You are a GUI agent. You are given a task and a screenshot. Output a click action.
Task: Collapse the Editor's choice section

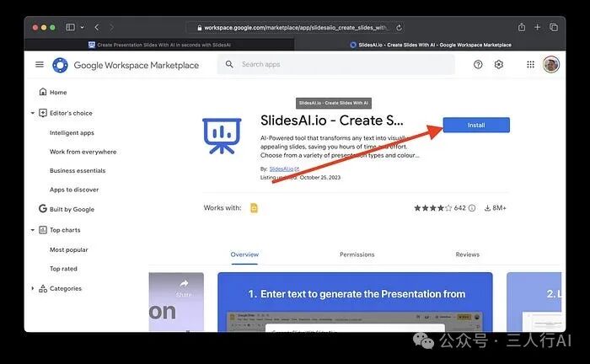click(x=33, y=113)
